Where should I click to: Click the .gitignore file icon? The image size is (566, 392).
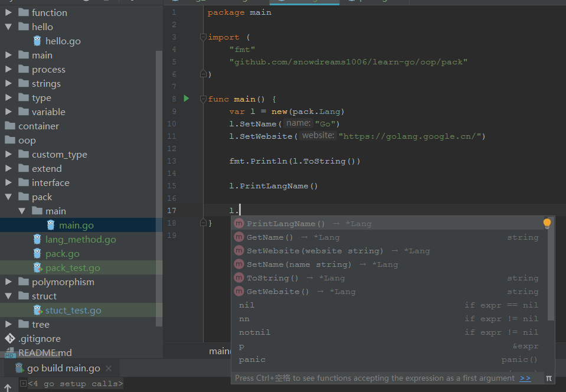tap(9, 338)
